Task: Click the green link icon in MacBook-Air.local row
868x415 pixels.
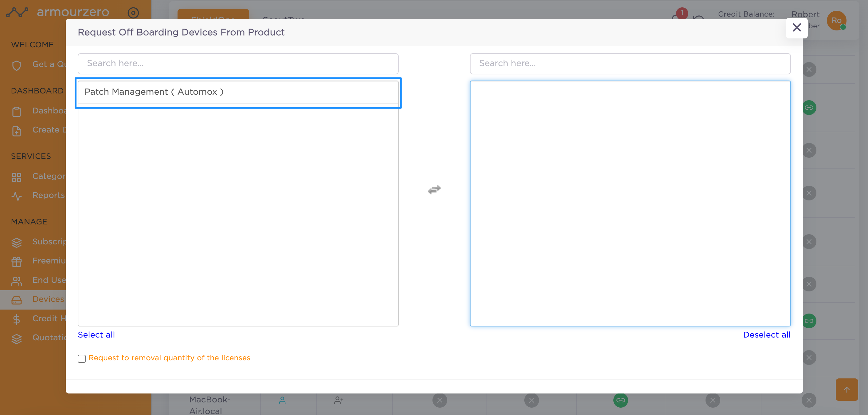Action: [x=620, y=400]
